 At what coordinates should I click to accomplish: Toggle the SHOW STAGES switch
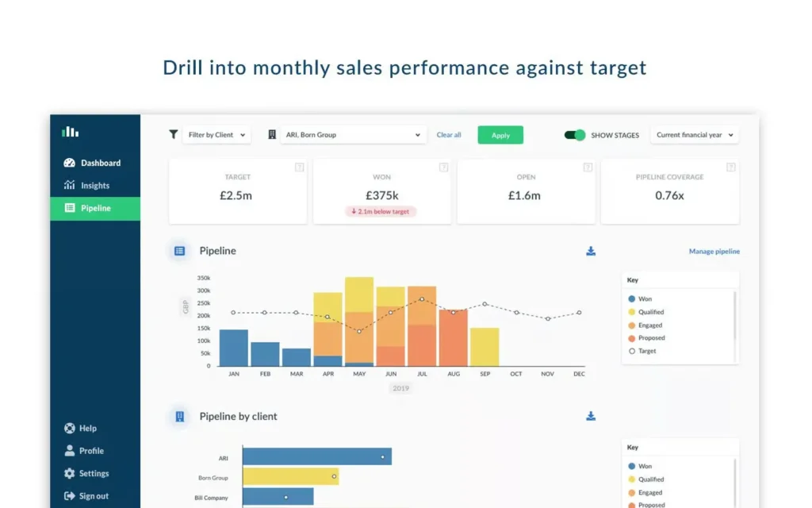(573, 135)
